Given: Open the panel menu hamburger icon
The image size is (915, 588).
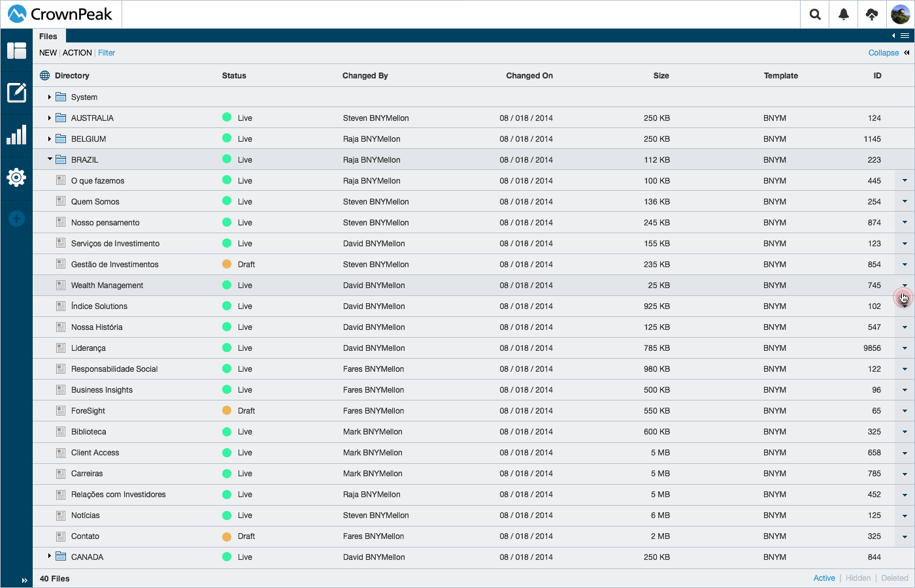Looking at the screenshot, I should [905, 36].
